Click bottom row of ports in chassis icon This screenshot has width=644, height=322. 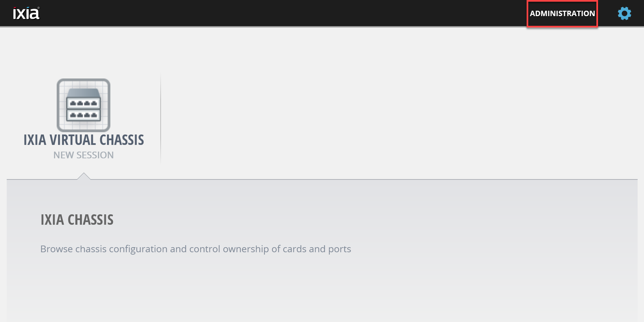pyautogui.click(x=84, y=115)
